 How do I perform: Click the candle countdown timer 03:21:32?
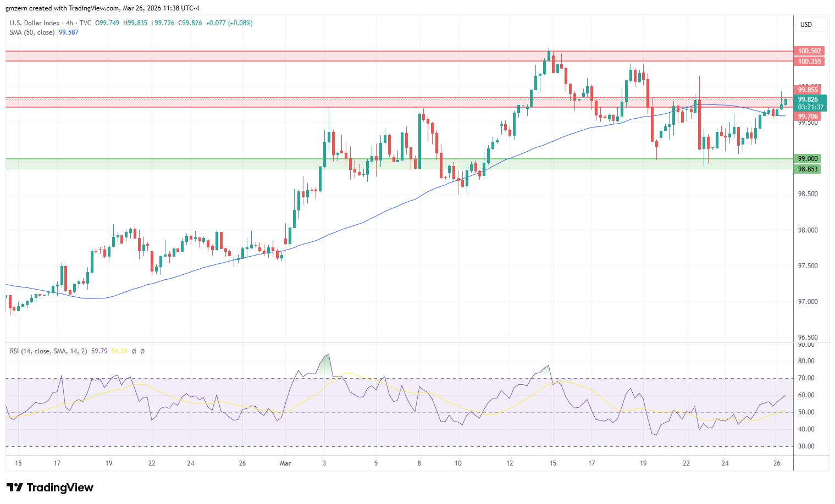pyautogui.click(x=810, y=107)
